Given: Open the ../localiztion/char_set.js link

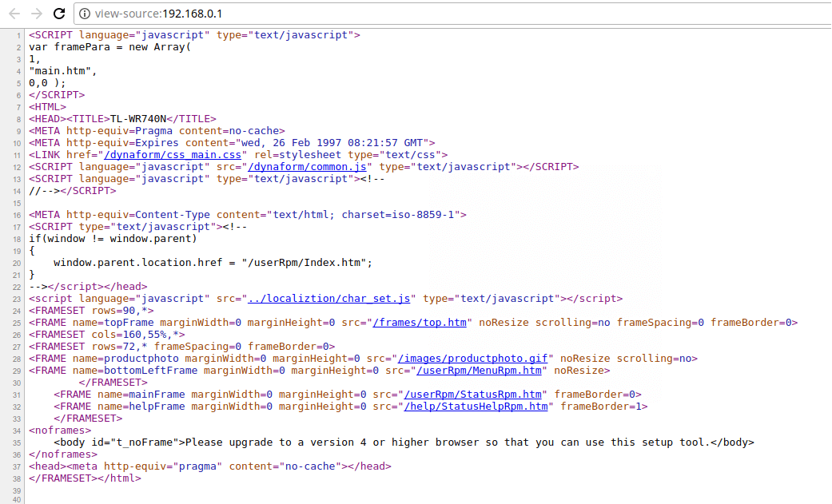Looking at the screenshot, I should coord(329,299).
